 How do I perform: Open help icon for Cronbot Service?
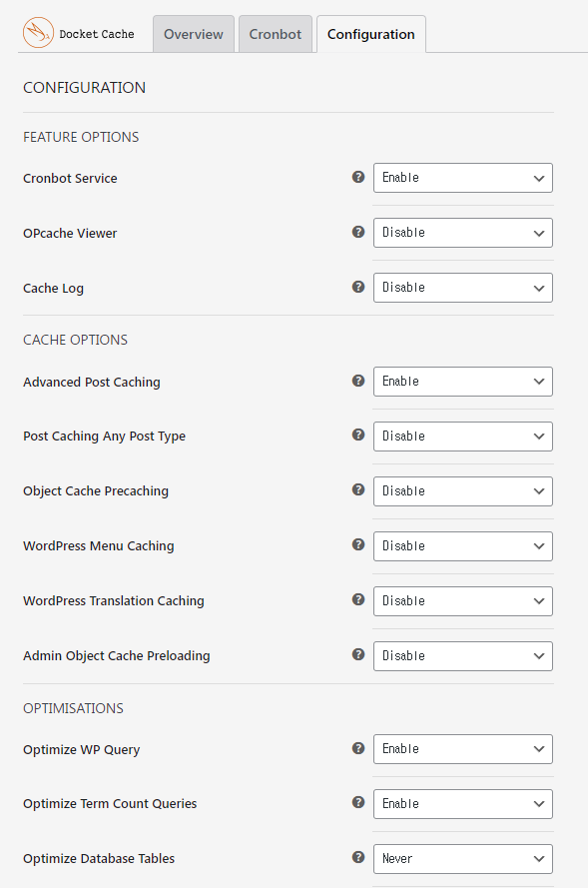[x=358, y=177]
